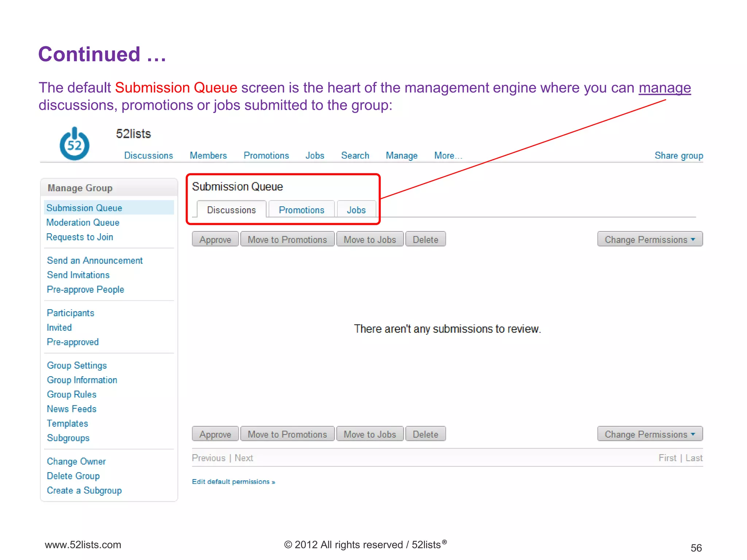Go to Promotions in top navigation
Image resolution: width=747 pixels, height=560 pixels.
coord(266,156)
